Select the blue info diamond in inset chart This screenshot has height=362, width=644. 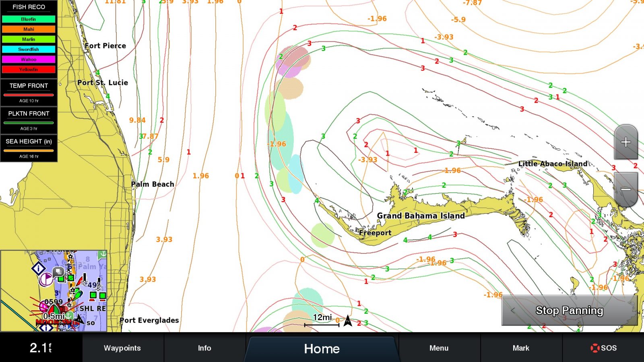click(38, 268)
